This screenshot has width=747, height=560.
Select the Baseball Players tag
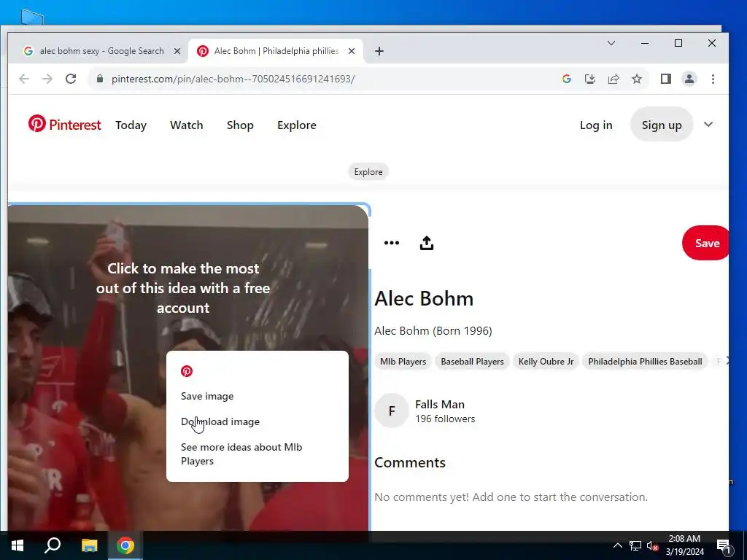(472, 362)
